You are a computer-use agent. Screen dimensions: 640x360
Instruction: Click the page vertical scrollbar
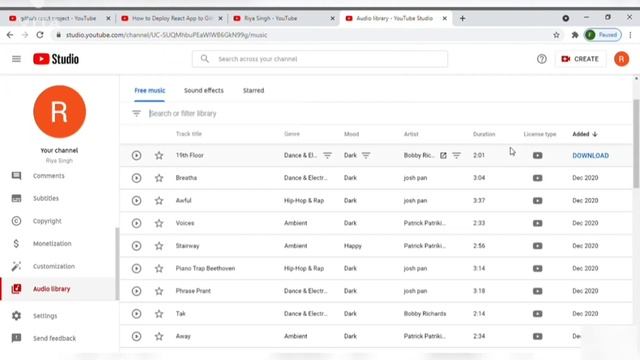coord(636,144)
